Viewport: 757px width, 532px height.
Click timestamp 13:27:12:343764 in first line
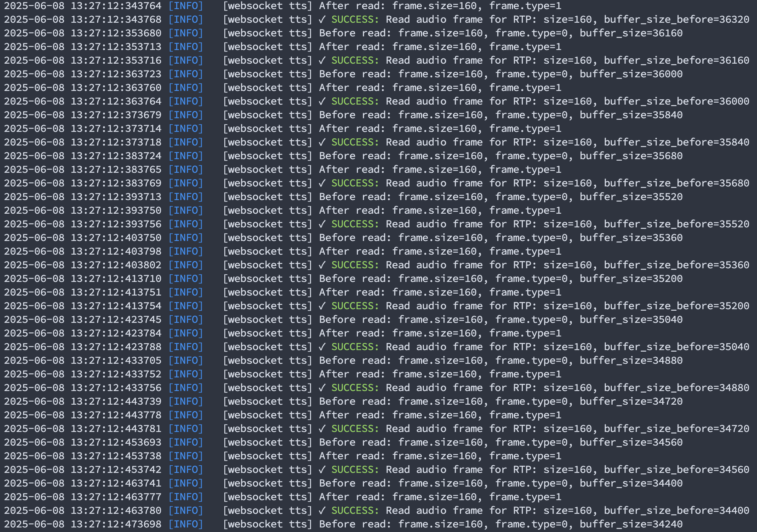[x=116, y=6]
